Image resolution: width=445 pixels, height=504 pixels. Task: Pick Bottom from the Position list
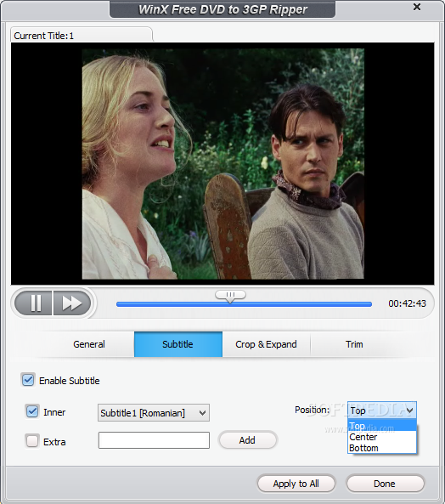[382, 448]
